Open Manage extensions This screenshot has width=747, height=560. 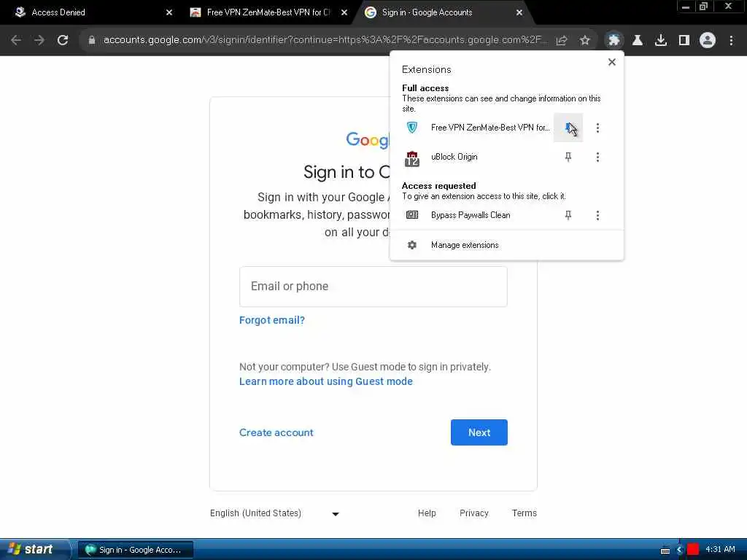click(x=506, y=245)
